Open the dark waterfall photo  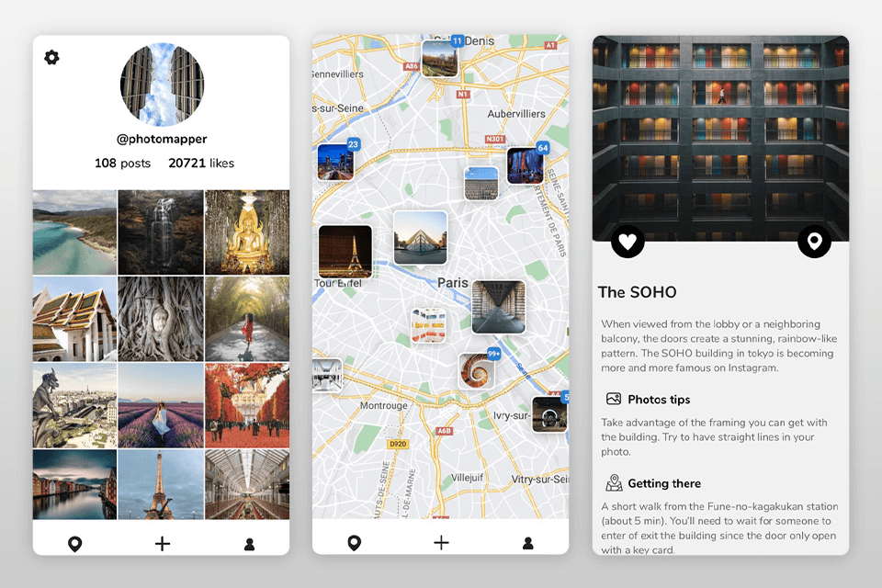point(161,232)
